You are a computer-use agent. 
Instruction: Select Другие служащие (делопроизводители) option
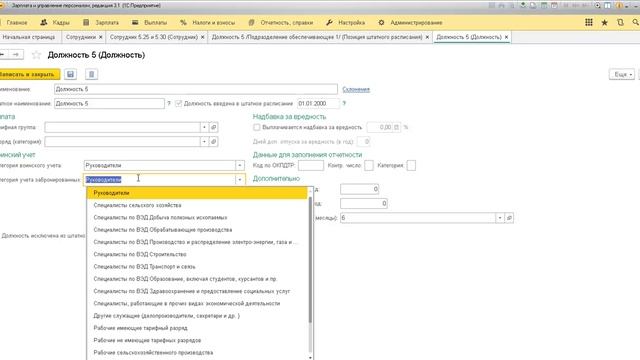pos(197,316)
